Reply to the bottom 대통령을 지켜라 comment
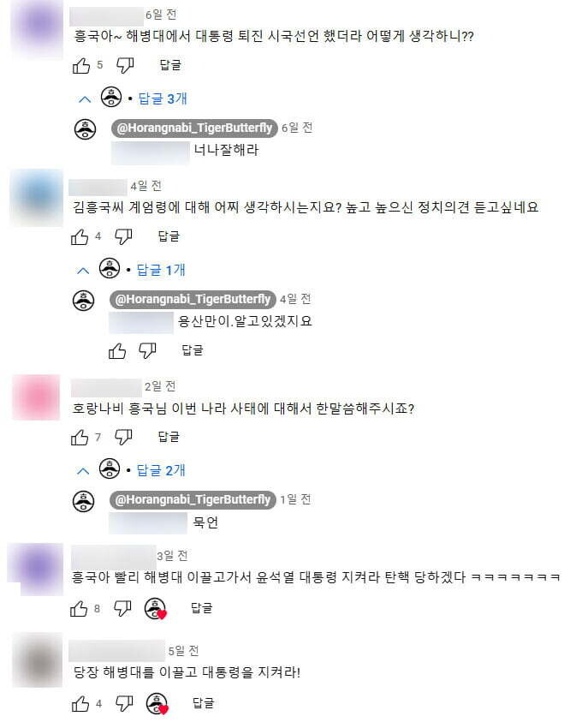Screen dimensions: 582x728 [x=204, y=703]
